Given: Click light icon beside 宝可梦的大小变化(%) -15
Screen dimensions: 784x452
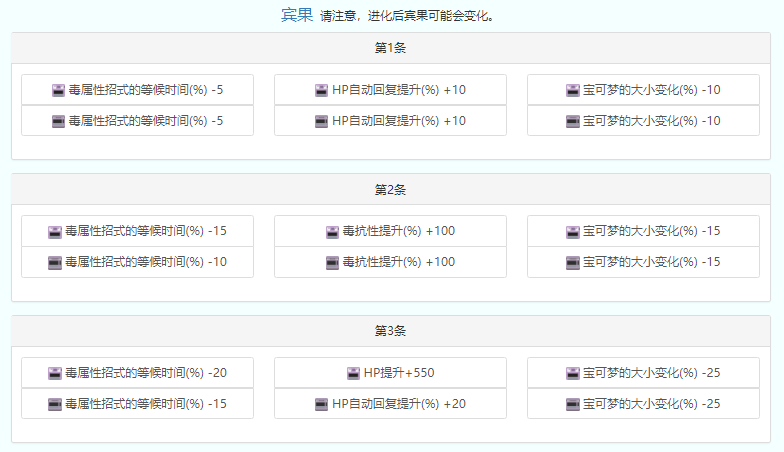Looking at the screenshot, I should (x=573, y=231).
